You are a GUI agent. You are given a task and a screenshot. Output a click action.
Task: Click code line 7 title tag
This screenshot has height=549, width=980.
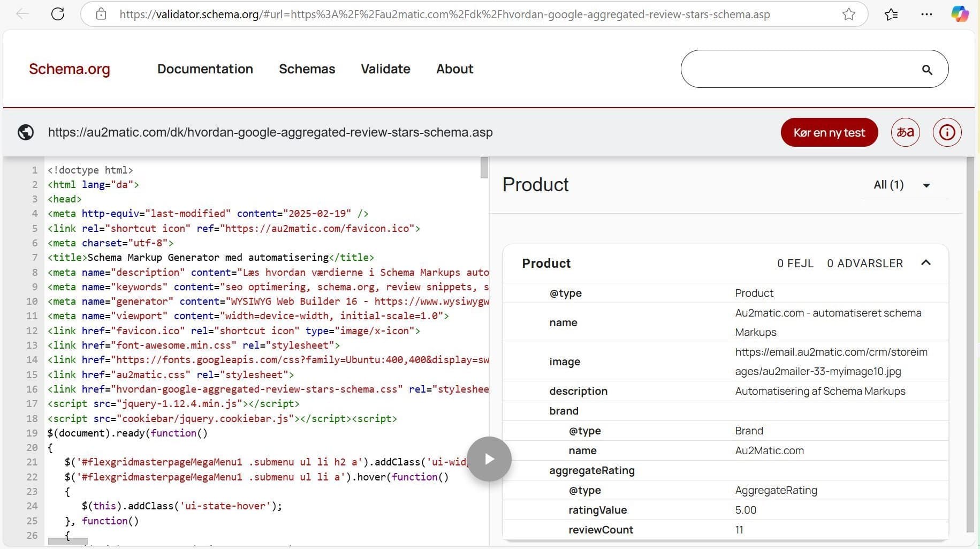click(211, 258)
